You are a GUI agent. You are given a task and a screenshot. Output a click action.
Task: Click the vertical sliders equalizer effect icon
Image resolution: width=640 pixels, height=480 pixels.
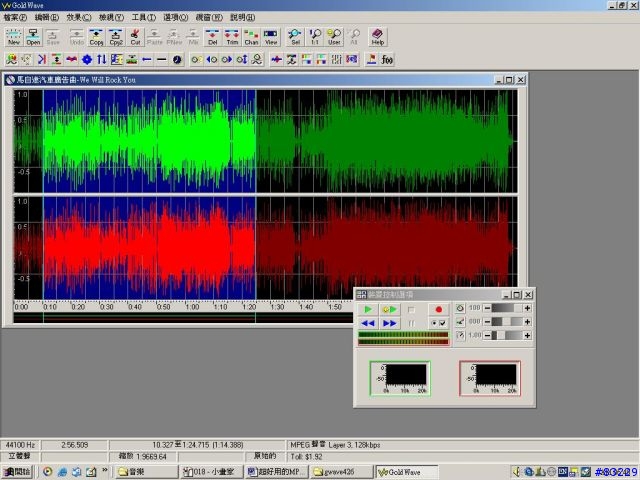(x=336, y=60)
